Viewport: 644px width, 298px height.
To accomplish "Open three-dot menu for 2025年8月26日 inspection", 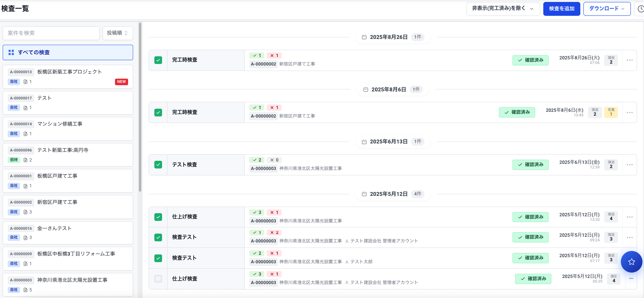I will (x=629, y=60).
